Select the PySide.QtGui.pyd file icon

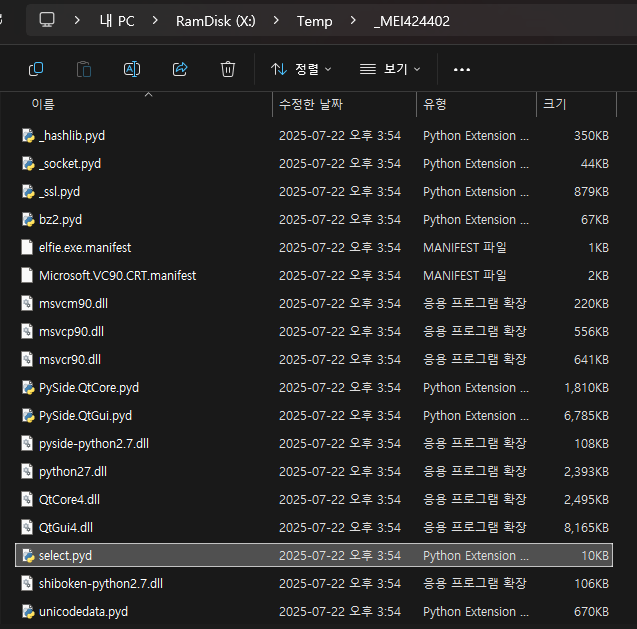tap(28, 416)
